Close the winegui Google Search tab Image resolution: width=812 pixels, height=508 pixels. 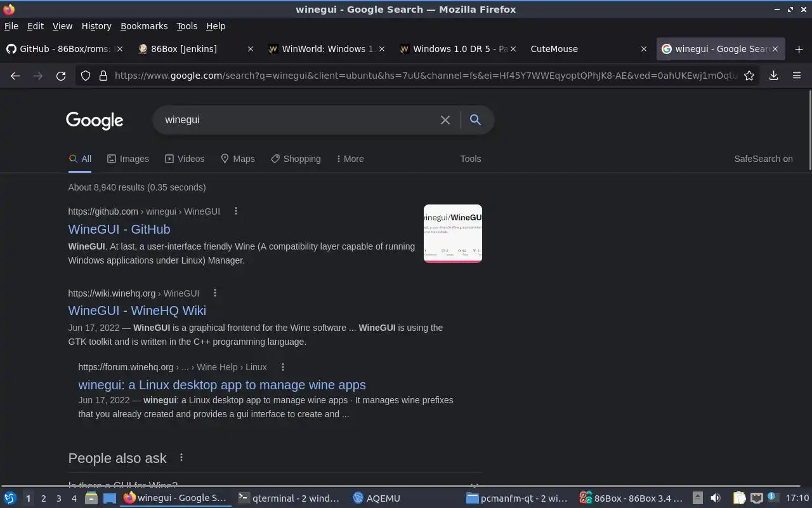(x=775, y=49)
